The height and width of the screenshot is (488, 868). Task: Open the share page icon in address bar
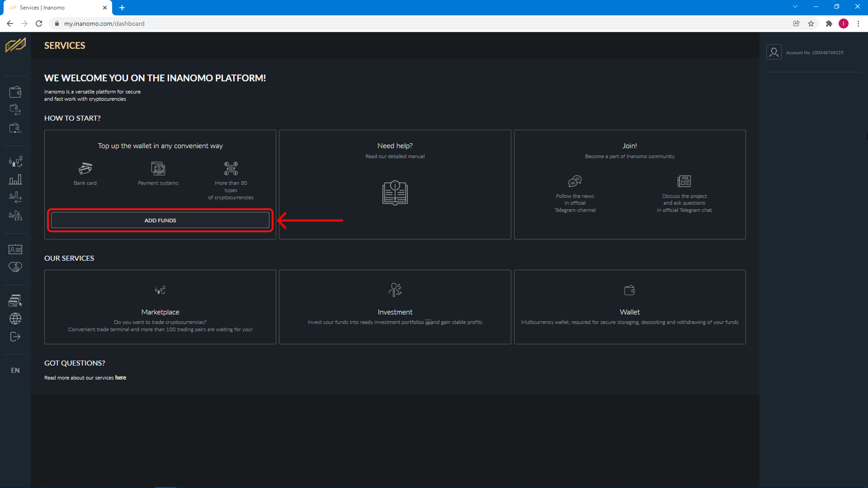(x=796, y=23)
